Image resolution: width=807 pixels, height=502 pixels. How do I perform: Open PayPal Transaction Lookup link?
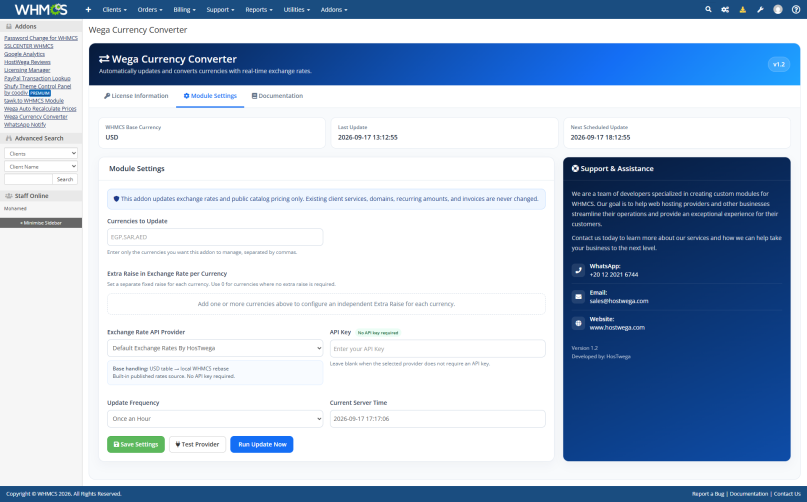(x=37, y=78)
